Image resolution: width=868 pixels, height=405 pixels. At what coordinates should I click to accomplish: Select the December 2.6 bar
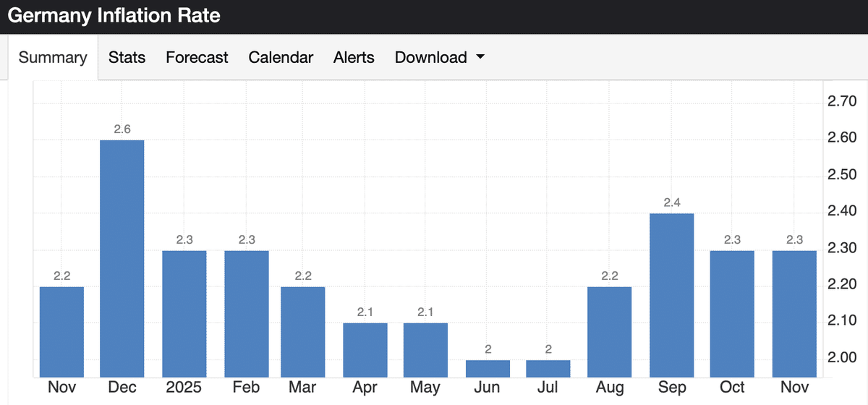tap(122, 258)
